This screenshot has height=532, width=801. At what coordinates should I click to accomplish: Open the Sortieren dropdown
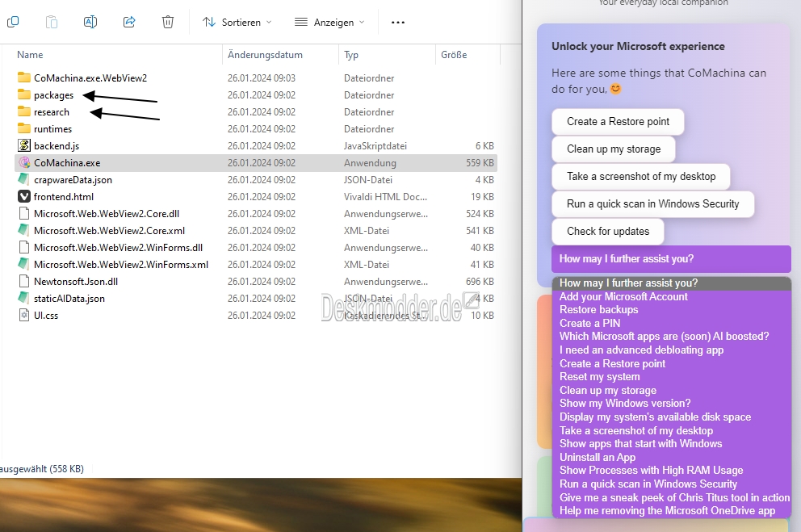pyautogui.click(x=237, y=22)
